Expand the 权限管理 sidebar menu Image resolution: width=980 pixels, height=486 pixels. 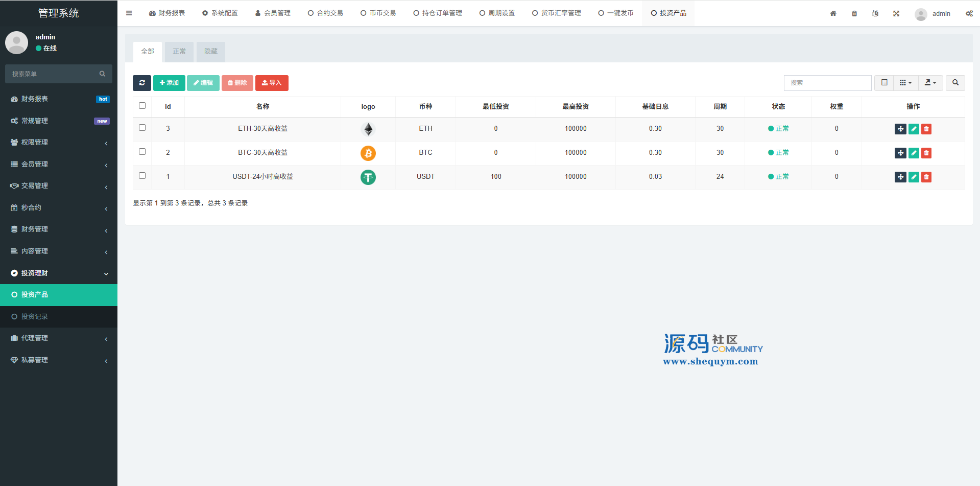pos(59,143)
